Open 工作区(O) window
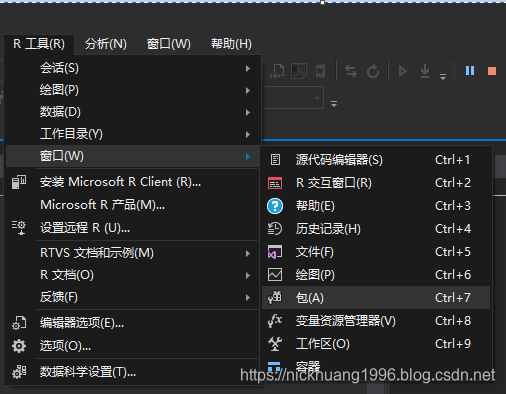506x394 pixels. click(x=376, y=344)
